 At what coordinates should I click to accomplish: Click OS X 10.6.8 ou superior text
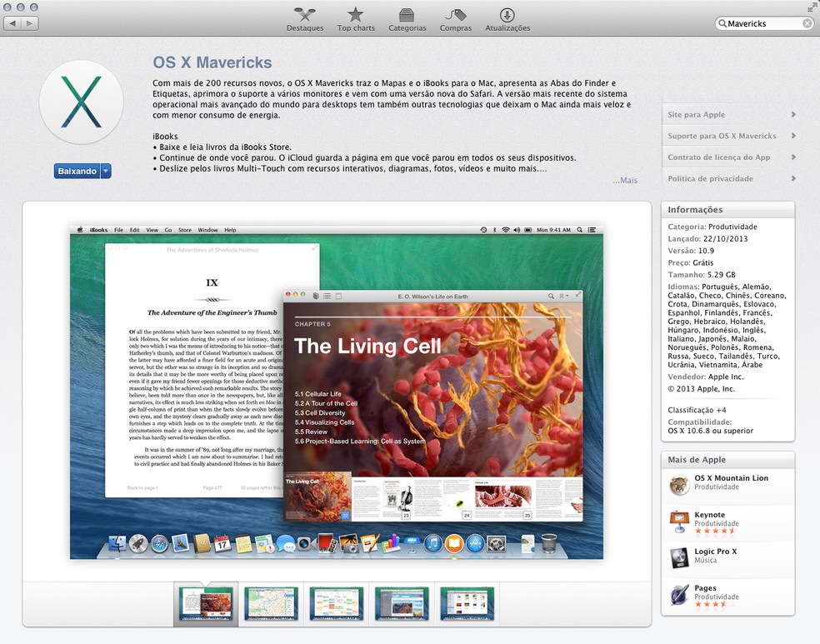[710, 432]
